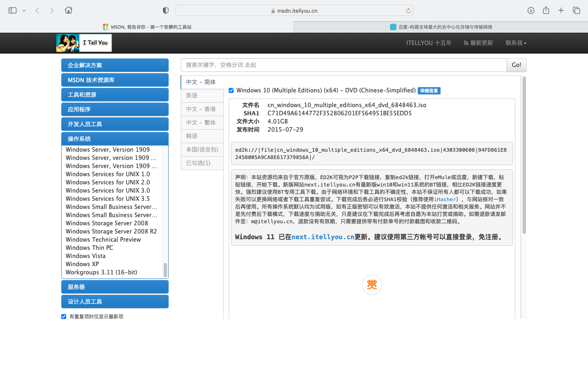This screenshot has width=588, height=368.
Task: Reload the page with refresh icon
Action: tap(408, 11)
